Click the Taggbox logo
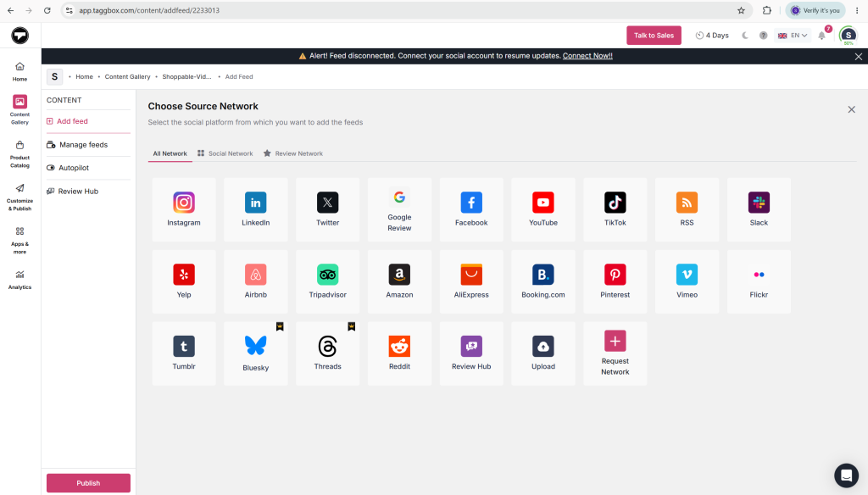 20,36
